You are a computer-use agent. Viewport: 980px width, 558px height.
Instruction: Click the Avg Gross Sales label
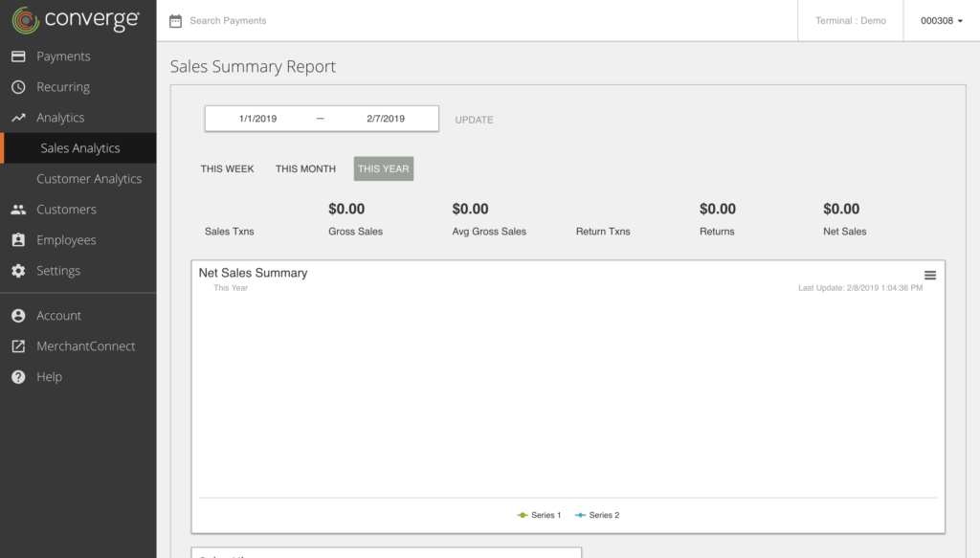[489, 232]
